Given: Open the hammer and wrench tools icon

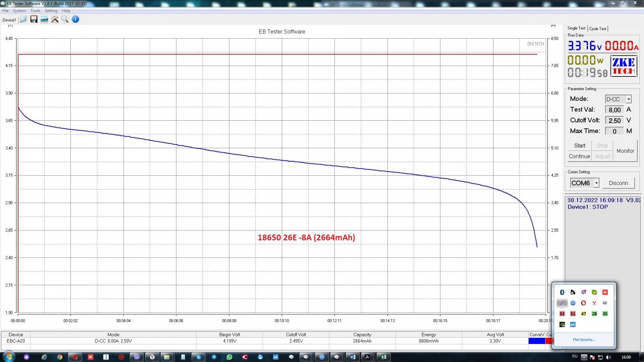Looking at the screenshot, I should pos(55,19).
